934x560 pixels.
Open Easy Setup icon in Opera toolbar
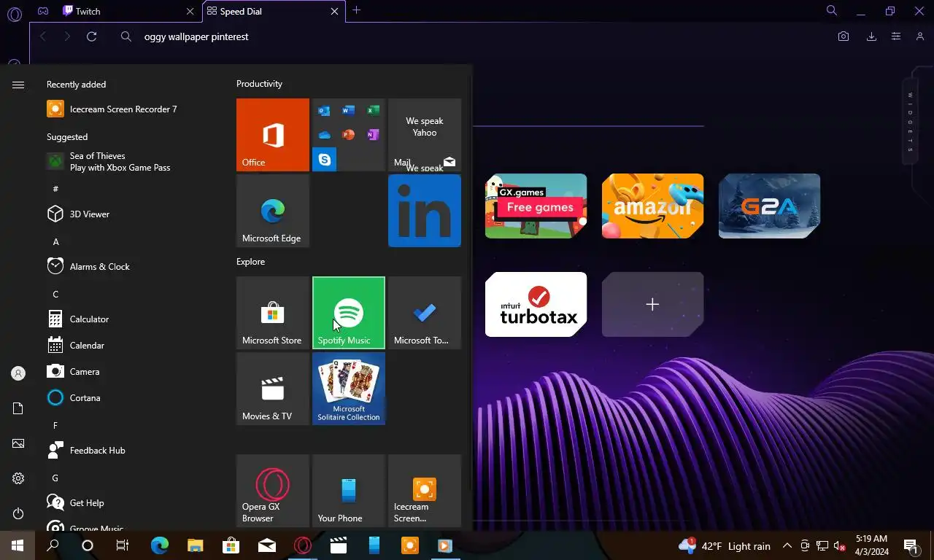(896, 36)
